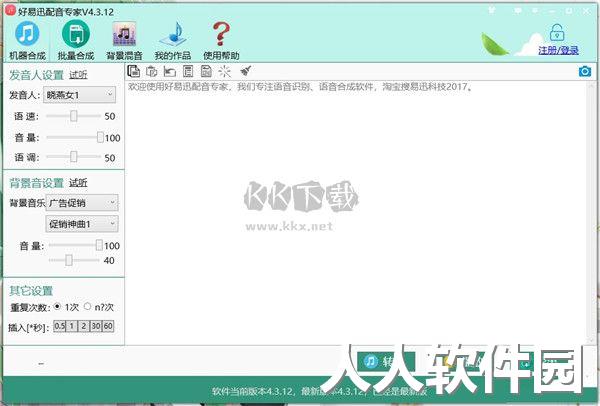
Task: Click 试听 next to 背景音设置
Action: coord(78,183)
